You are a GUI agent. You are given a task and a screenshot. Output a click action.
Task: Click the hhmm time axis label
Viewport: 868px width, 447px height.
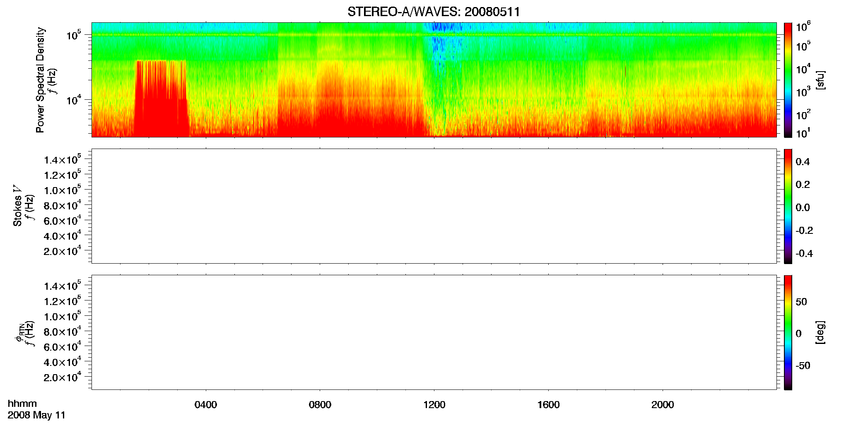[x=22, y=404]
